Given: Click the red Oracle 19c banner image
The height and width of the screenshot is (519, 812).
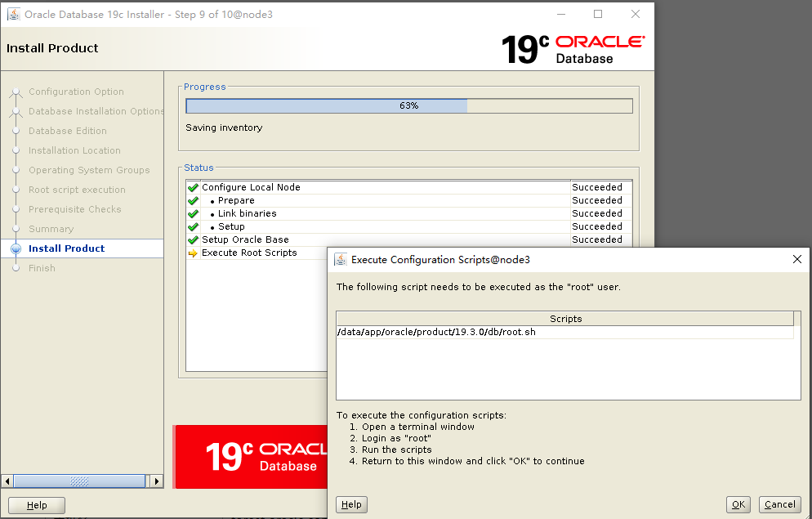Looking at the screenshot, I should pyautogui.click(x=251, y=457).
